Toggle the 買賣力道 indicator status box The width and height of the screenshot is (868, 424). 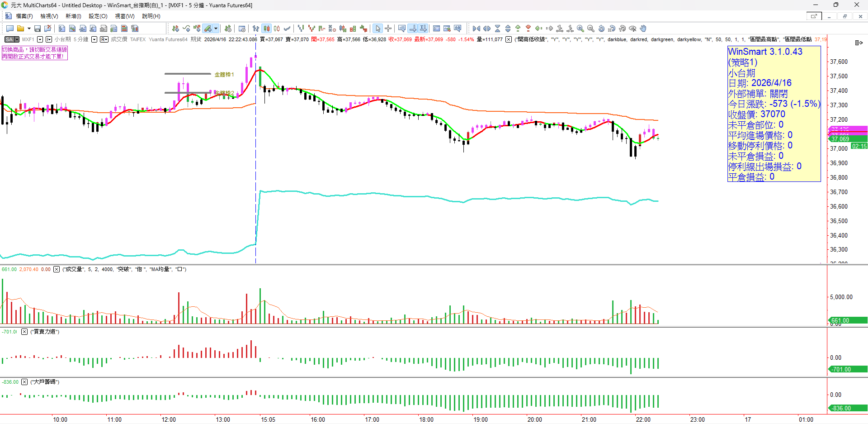click(x=24, y=332)
